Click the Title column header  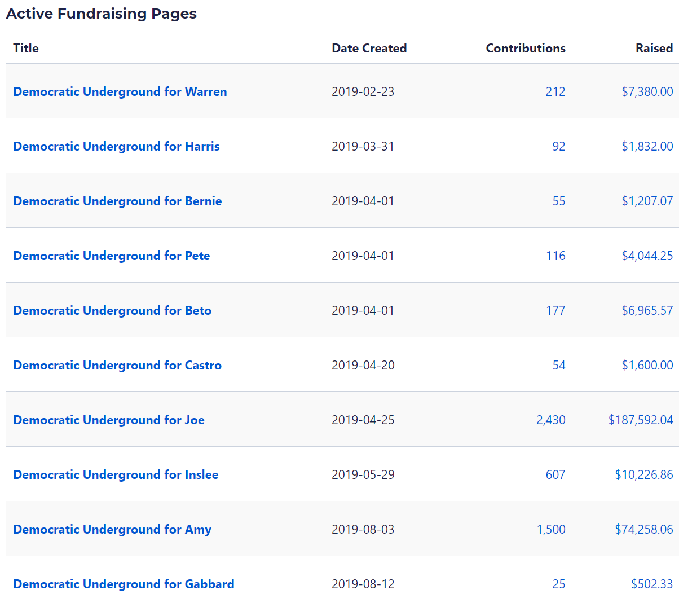coord(26,48)
